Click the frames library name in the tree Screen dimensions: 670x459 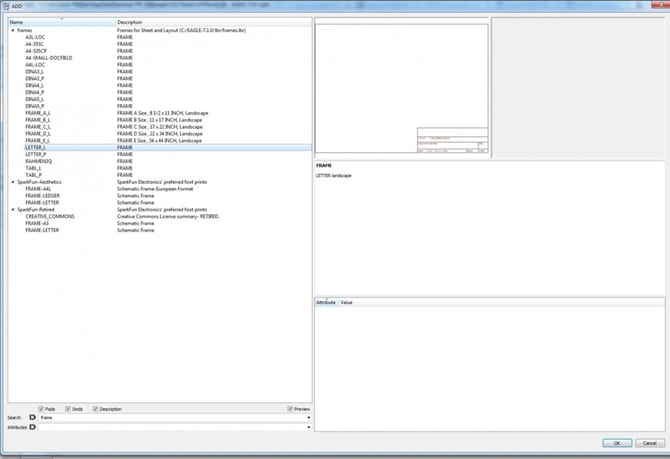(x=24, y=30)
